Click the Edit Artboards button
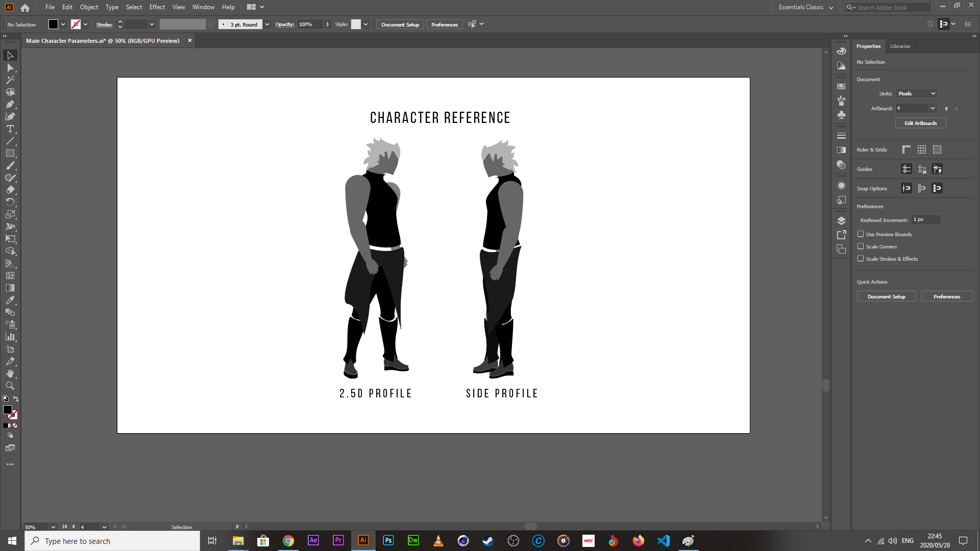This screenshot has width=980, height=551. coord(920,123)
